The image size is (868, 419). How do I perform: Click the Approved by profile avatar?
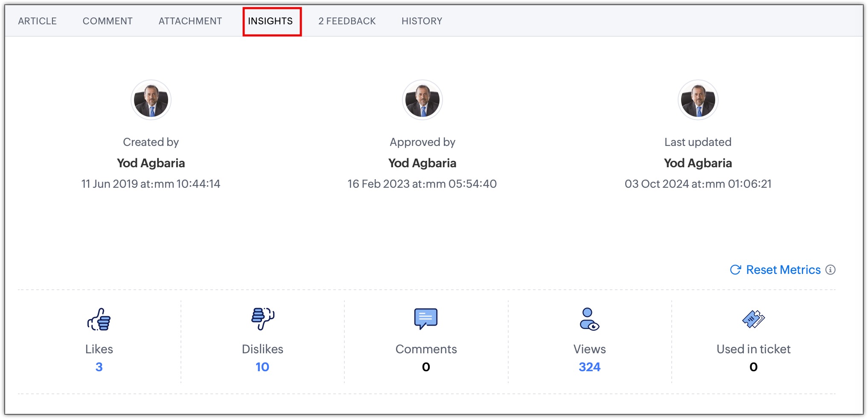pos(422,100)
